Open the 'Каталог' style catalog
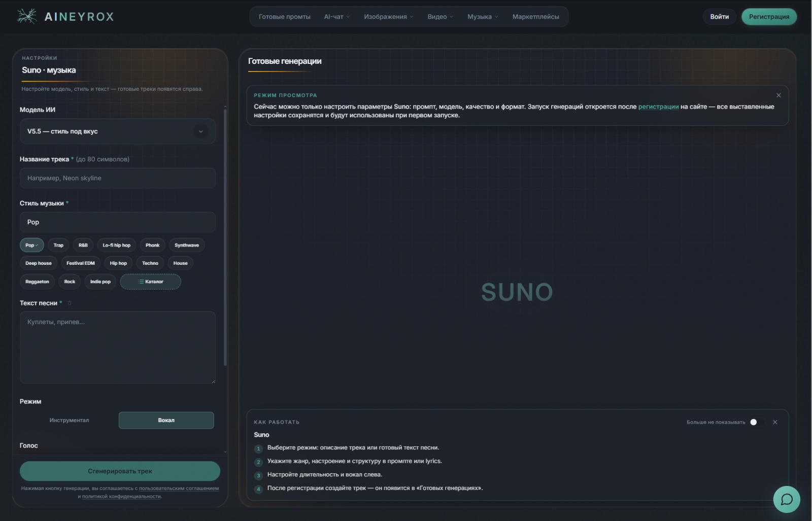This screenshot has height=521, width=812. (150, 282)
